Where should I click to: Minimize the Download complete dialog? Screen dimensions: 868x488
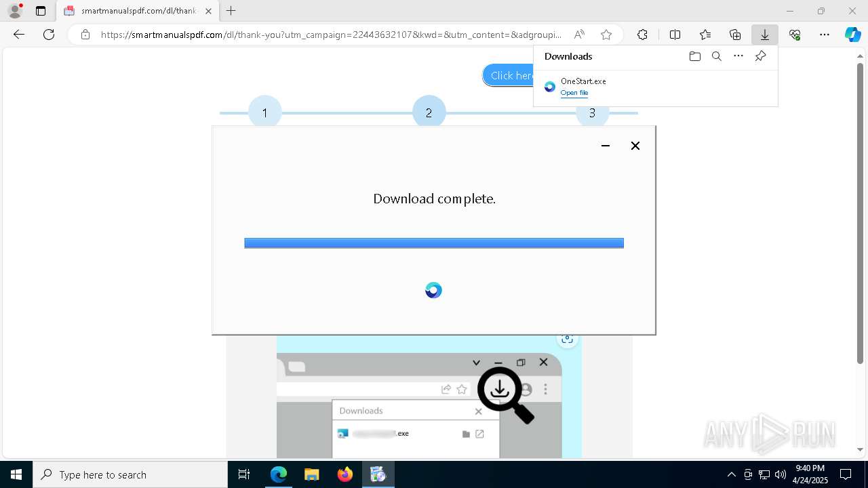click(x=606, y=146)
